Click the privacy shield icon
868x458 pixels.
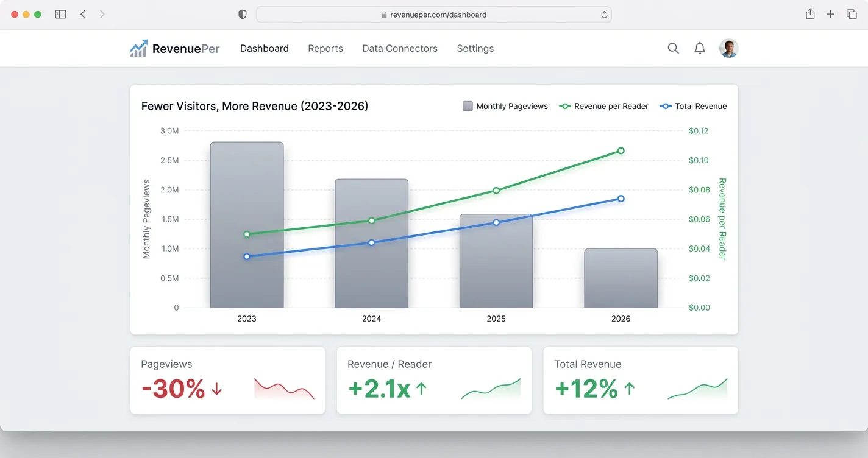coord(243,15)
